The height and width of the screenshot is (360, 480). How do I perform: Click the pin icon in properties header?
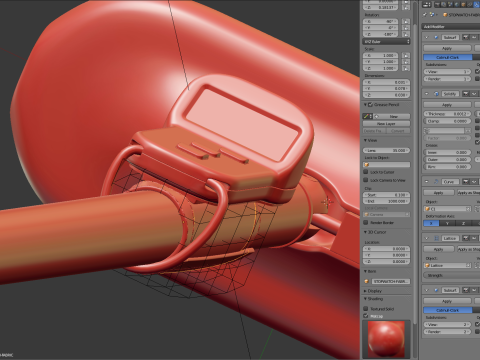click(425, 15)
